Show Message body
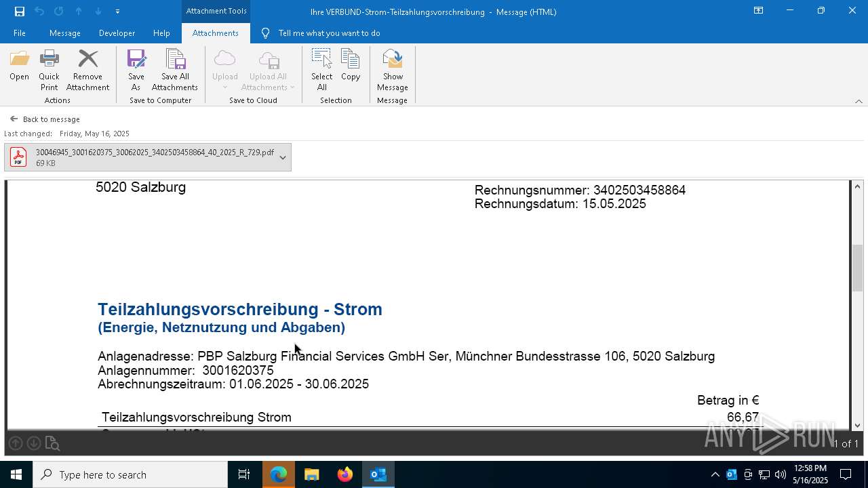 [393, 70]
